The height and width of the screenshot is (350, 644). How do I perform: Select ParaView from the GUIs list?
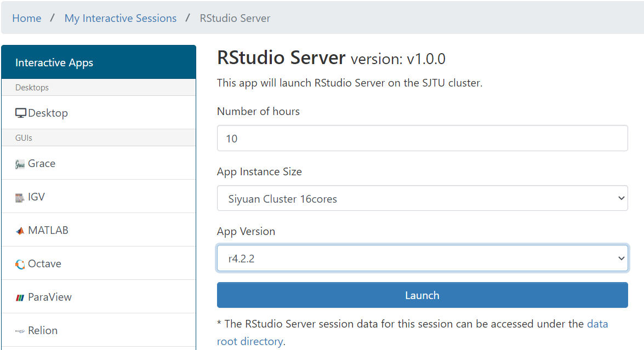[99, 297]
